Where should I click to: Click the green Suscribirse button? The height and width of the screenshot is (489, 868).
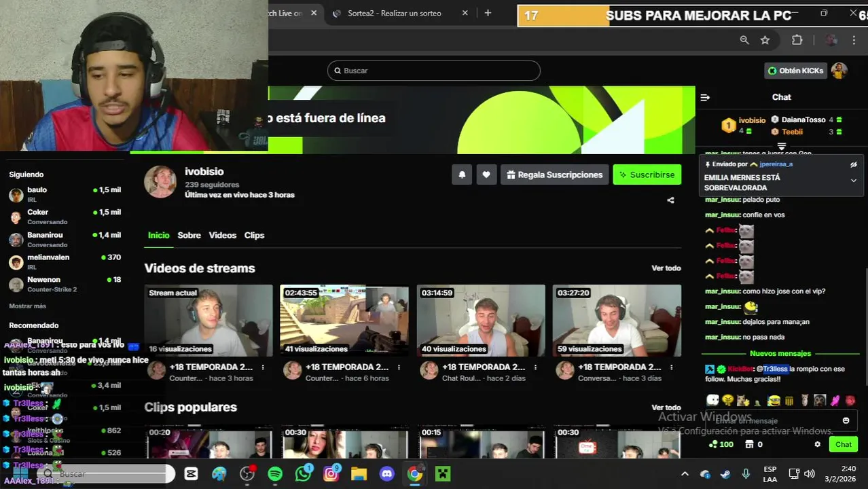[647, 175]
